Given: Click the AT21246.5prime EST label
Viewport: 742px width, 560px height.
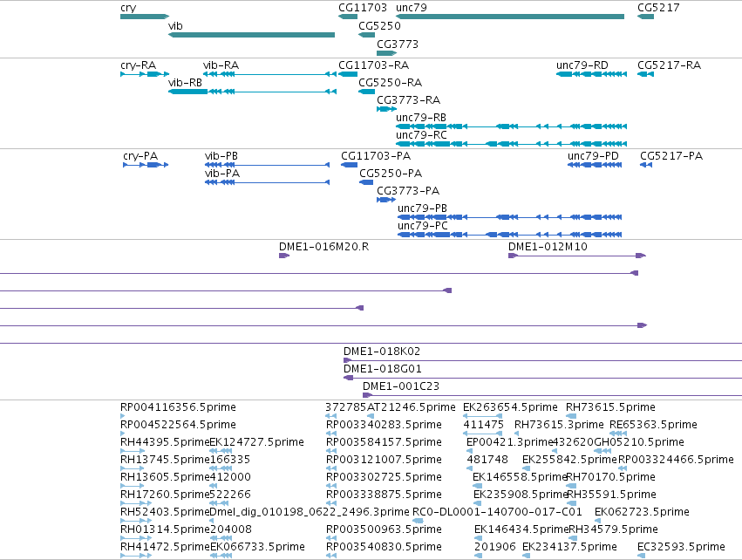Looking at the screenshot, I should tap(412, 407).
